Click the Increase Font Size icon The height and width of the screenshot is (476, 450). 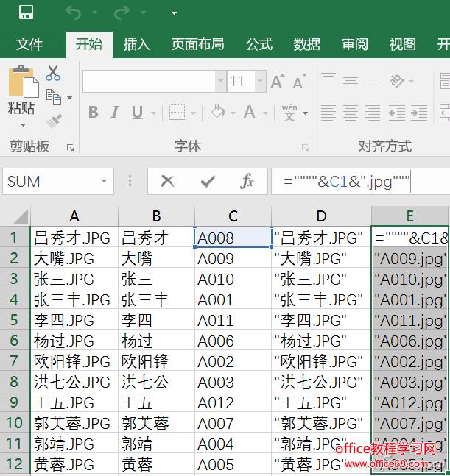pyautogui.click(x=277, y=82)
